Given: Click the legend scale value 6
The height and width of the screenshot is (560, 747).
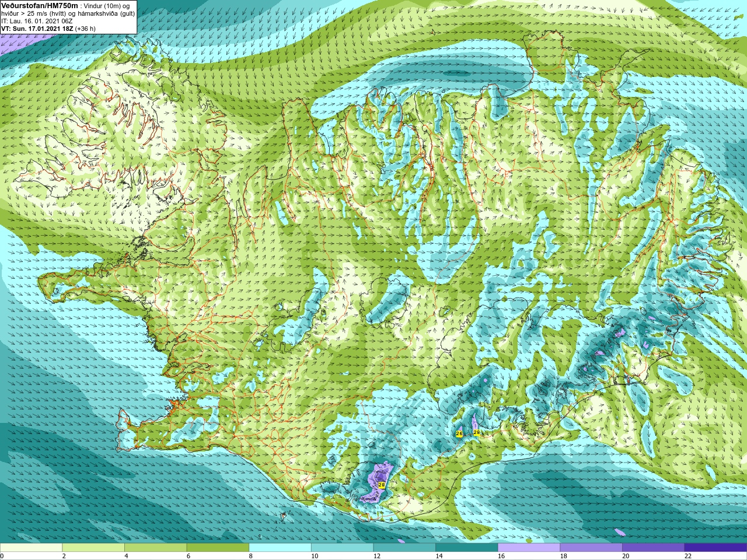Looking at the screenshot, I should click(189, 556).
